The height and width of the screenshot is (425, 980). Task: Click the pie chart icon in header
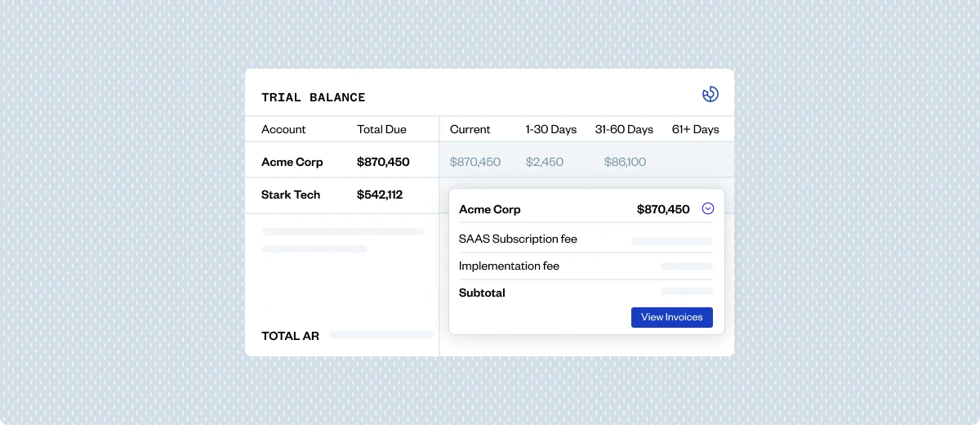710,95
